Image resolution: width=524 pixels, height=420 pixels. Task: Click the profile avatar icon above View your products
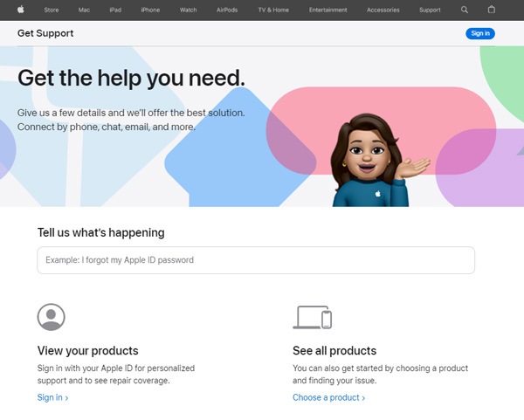point(52,317)
